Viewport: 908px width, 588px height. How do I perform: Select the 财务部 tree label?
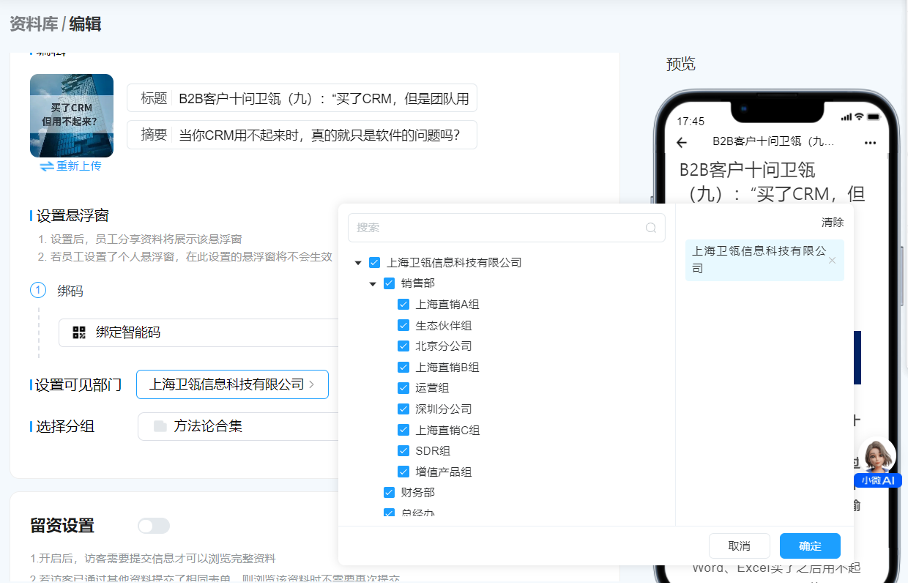pyautogui.click(x=418, y=493)
